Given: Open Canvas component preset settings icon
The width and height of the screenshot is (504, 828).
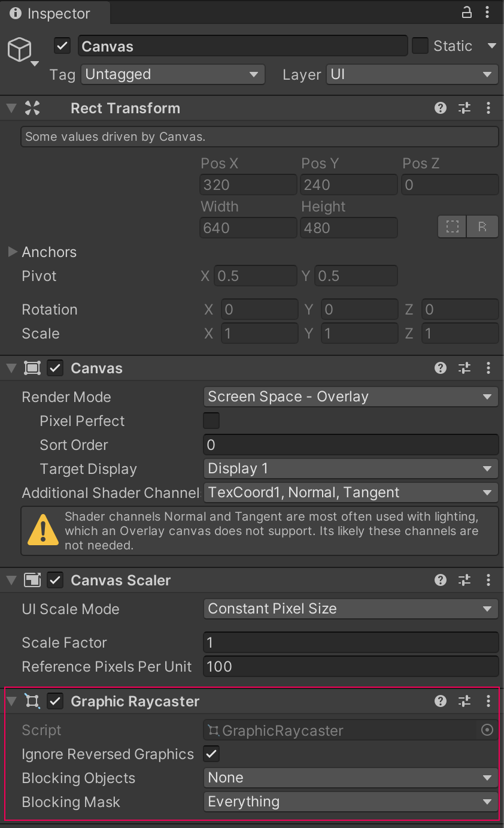Looking at the screenshot, I should 464,368.
